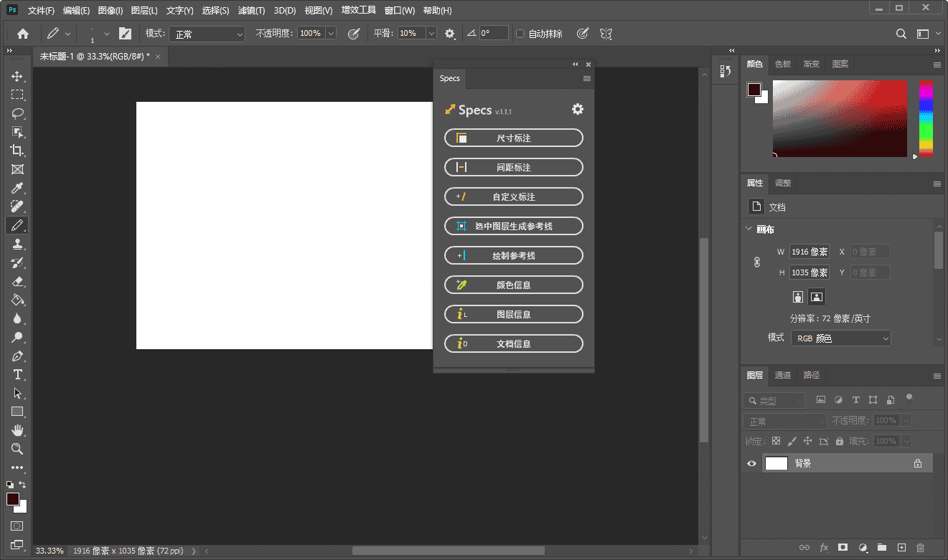Select the Zoom tool in toolbar
Viewport: 948px width, 560px height.
point(17,449)
